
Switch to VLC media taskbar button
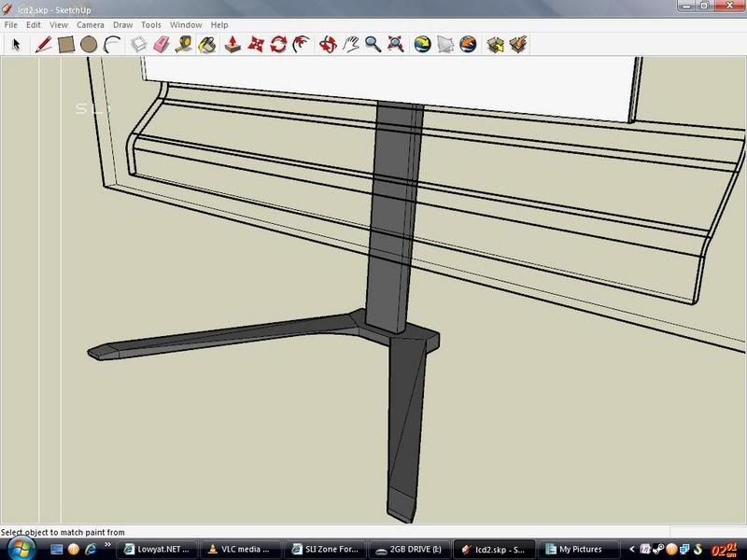click(240, 550)
